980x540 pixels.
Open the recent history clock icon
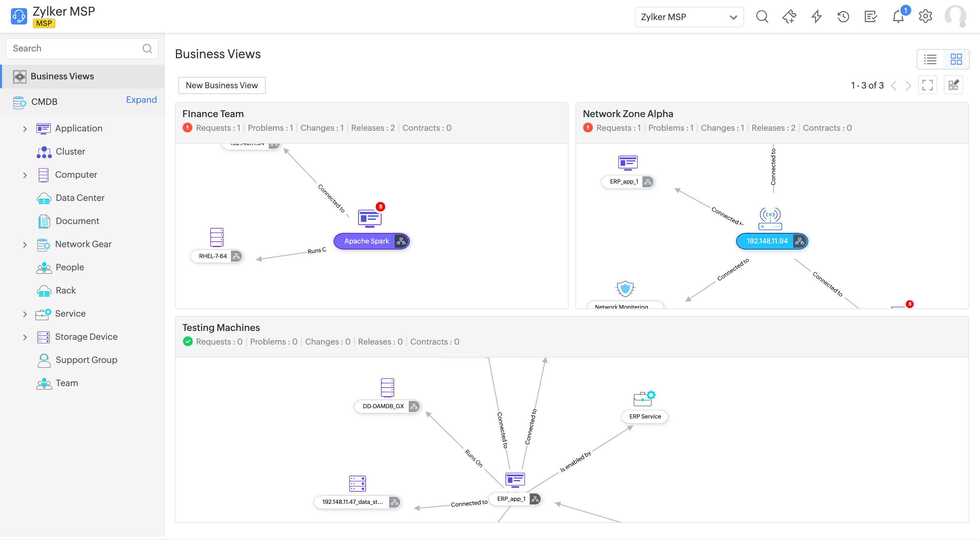[843, 17]
